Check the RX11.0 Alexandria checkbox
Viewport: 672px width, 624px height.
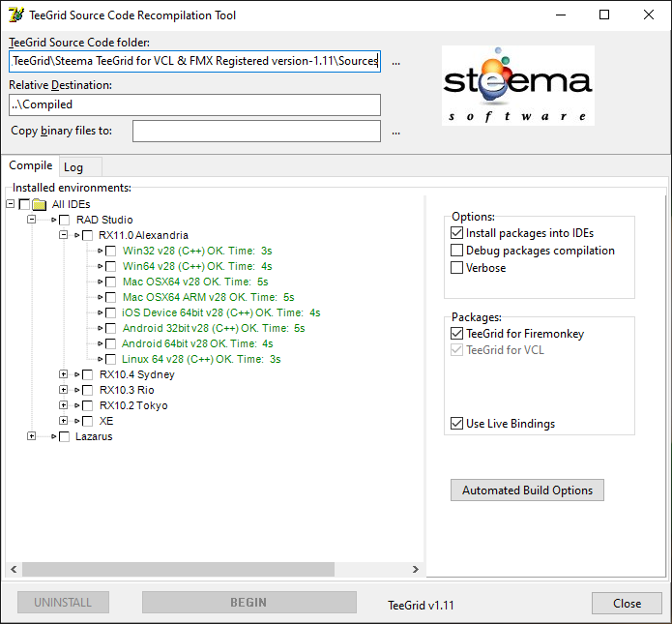point(87,235)
